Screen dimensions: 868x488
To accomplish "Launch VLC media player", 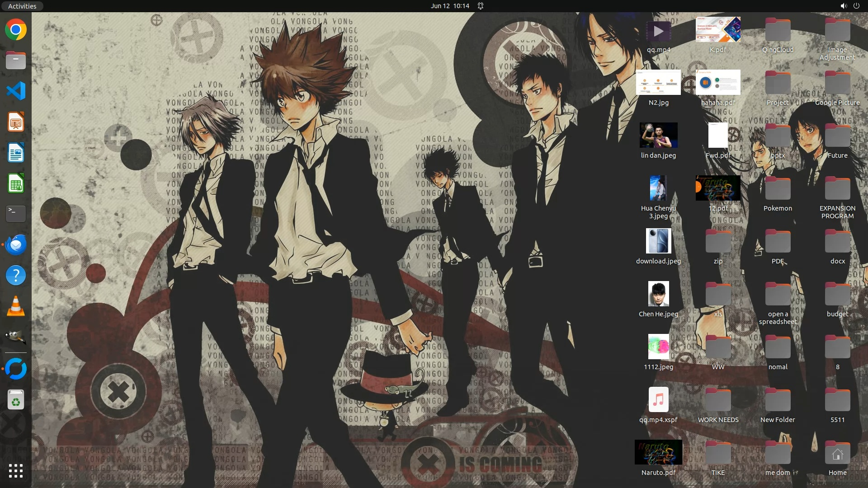I will pyautogui.click(x=16, y=306).
